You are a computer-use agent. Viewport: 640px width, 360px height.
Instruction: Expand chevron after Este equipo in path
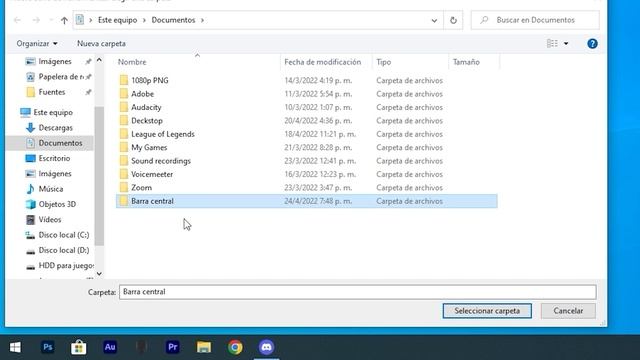pyautogui.click(x=144, y=20)
